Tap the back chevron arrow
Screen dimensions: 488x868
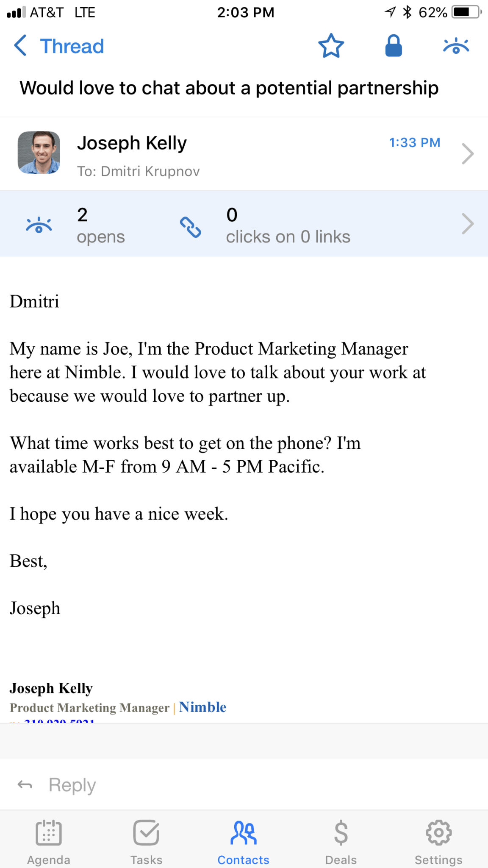(x=20, y=46)
